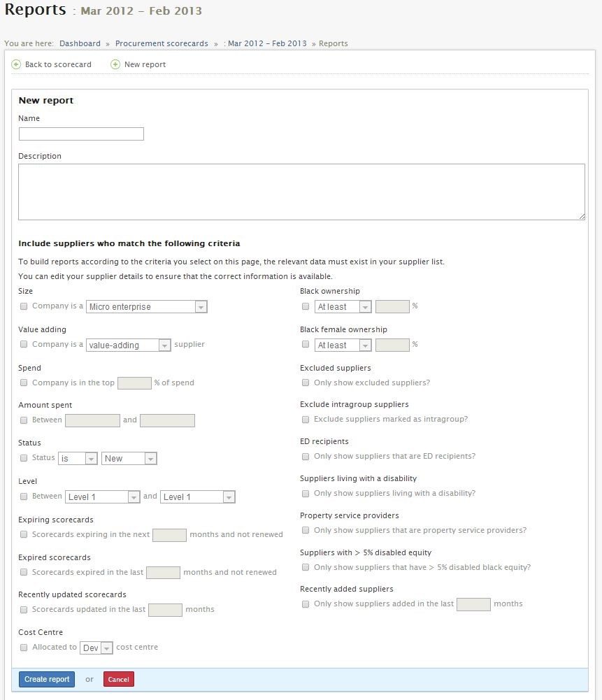The height and width of the screenshot is (700, 602).
Task: Toggle Exclude suppliers marked as intragroup
Action: (x=306, y=420)
